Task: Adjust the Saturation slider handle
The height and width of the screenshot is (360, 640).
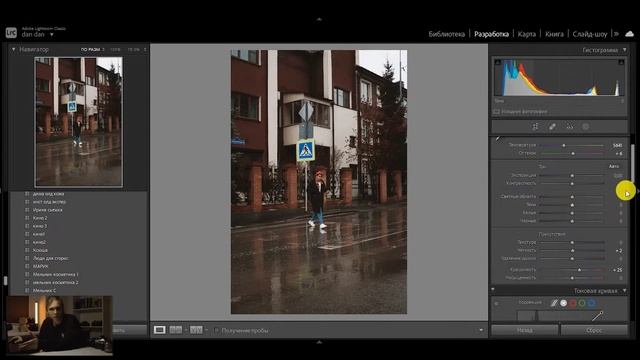Action: click(x=572, y=278)
